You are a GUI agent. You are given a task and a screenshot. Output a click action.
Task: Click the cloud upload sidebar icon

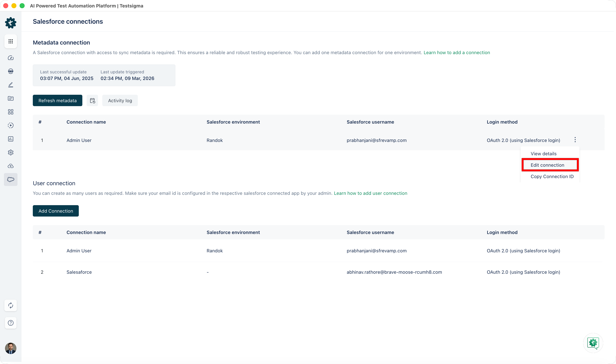[11, 166]
